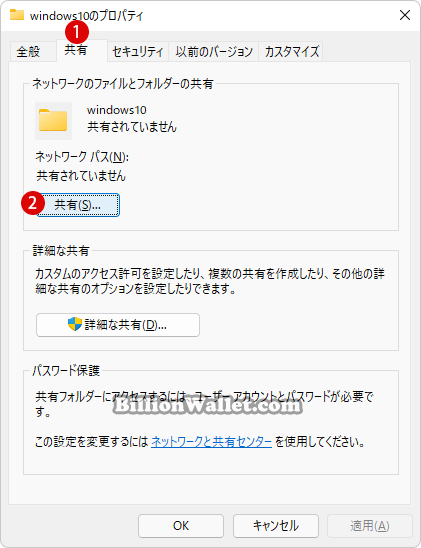Click the large windows10 folder icon
Image resolution: width=421 pixels, height=548 pixels.
(53, 121)
